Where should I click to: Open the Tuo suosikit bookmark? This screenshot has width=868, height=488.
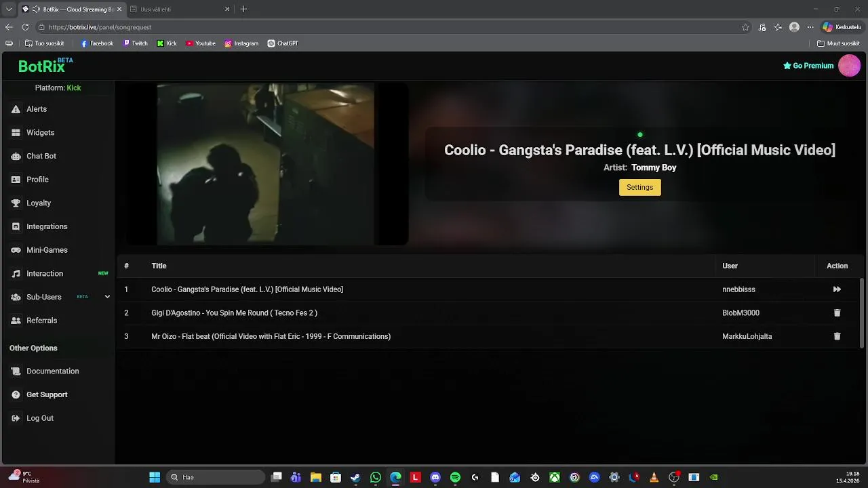pos(45,43)
